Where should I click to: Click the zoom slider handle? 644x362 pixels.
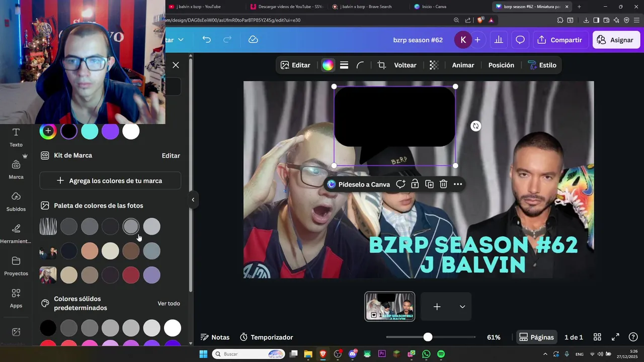(428, 337)
